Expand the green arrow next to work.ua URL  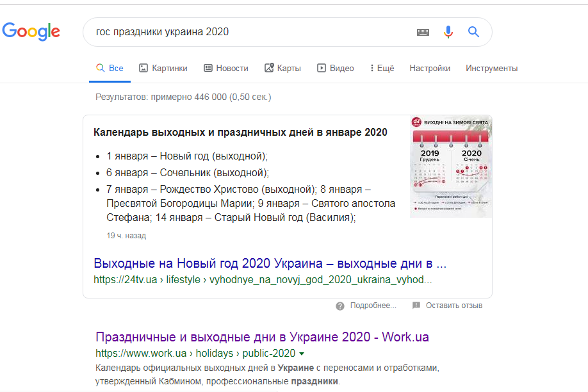(x=302, y=354)
